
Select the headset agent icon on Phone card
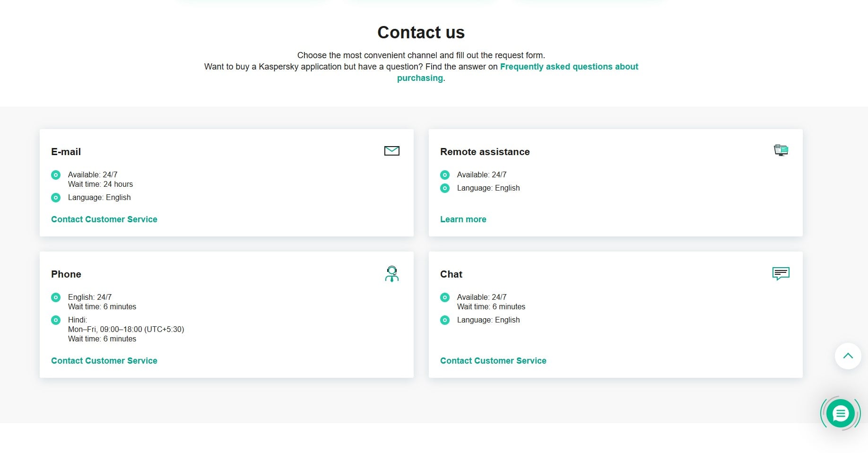point(391,273)
